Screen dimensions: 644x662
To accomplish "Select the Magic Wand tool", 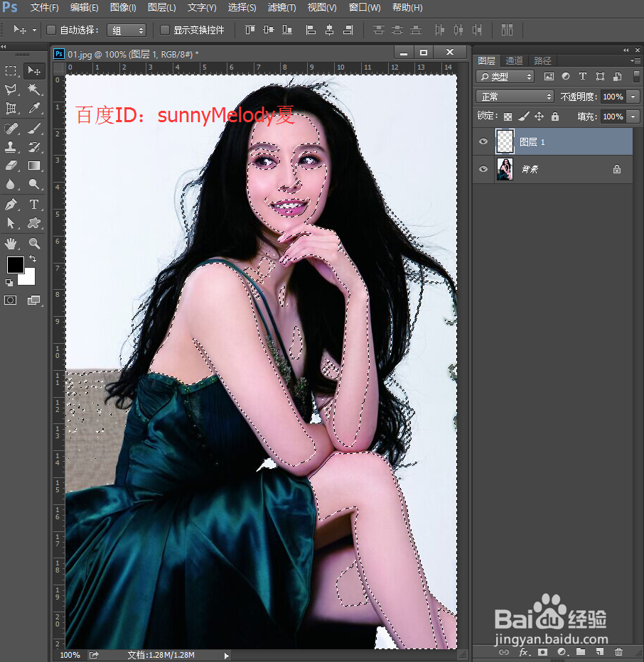I will (34, 89).
